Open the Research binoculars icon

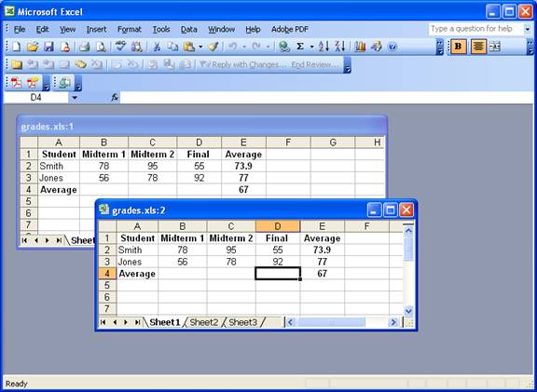pyautogui.click(x=137, y=47)
